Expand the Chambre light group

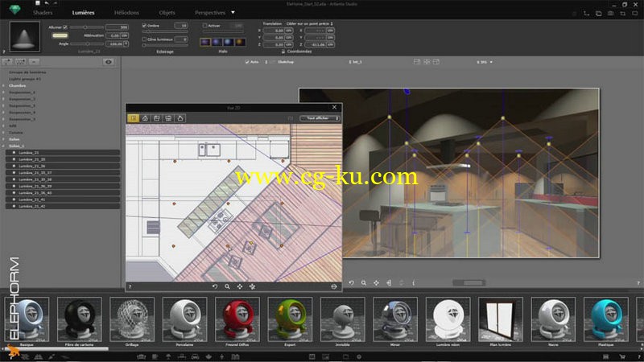point(4,86)
